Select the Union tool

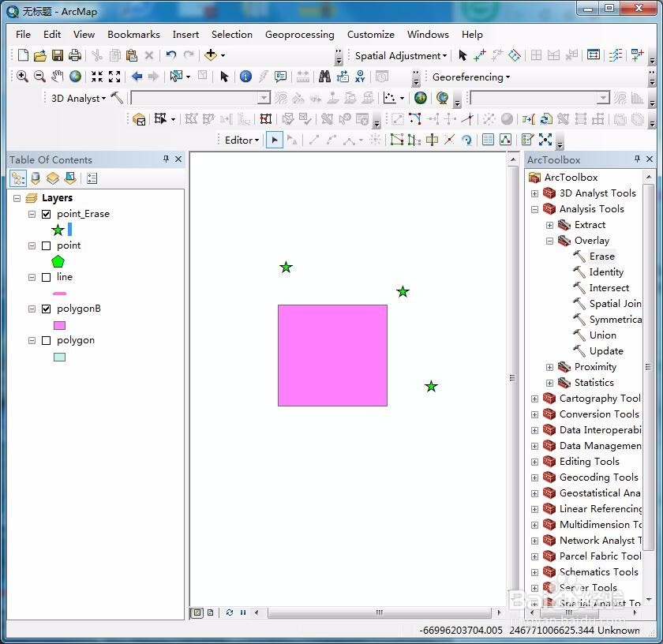(602, 335)
